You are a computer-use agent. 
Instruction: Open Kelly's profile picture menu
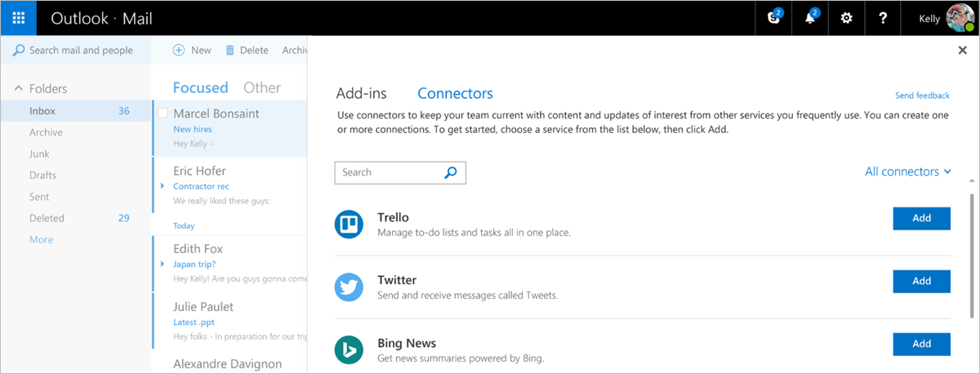(x=960, y=18)
